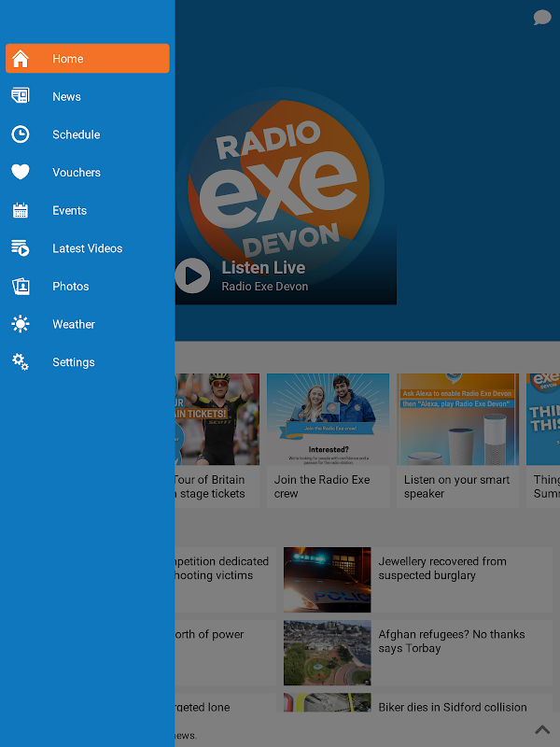560x747 pixels.
Task: Click the Listen Live title
Action: pos(263,268)
